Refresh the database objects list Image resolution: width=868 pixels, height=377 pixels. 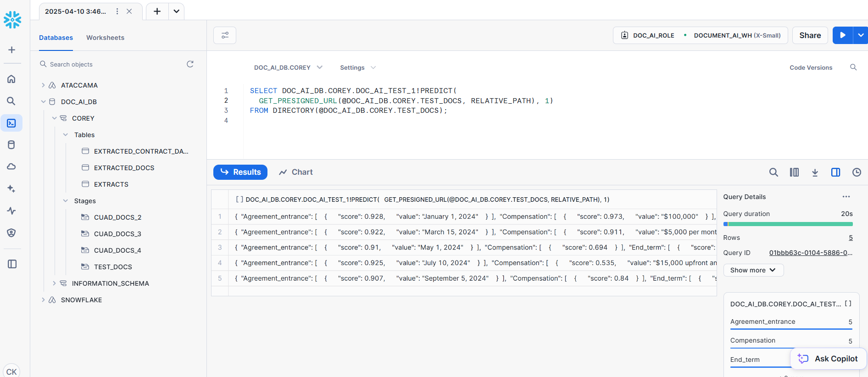(190, 64)
